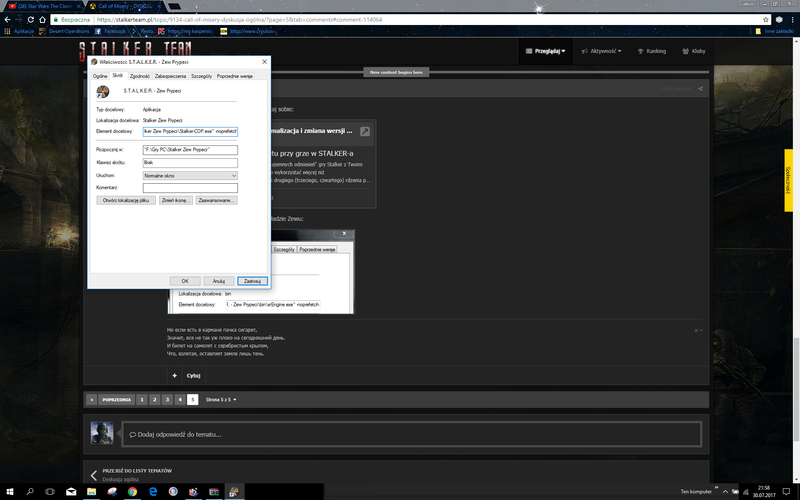Screen dimensions: 800x500
Task: Open the Ranking page
Action: coord(652,51)
